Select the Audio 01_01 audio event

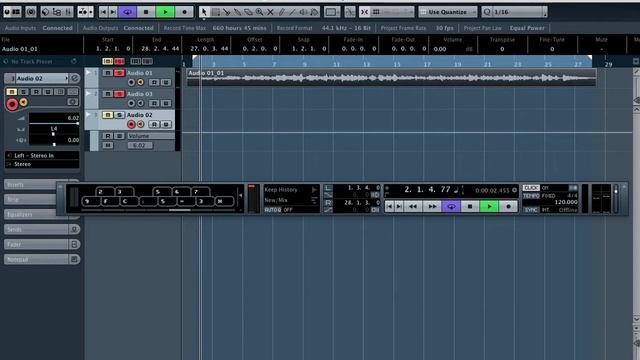391,78
